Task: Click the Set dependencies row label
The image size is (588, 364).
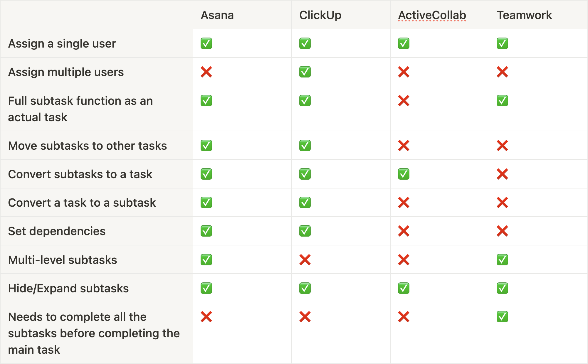Action: [x=57, y=231]
